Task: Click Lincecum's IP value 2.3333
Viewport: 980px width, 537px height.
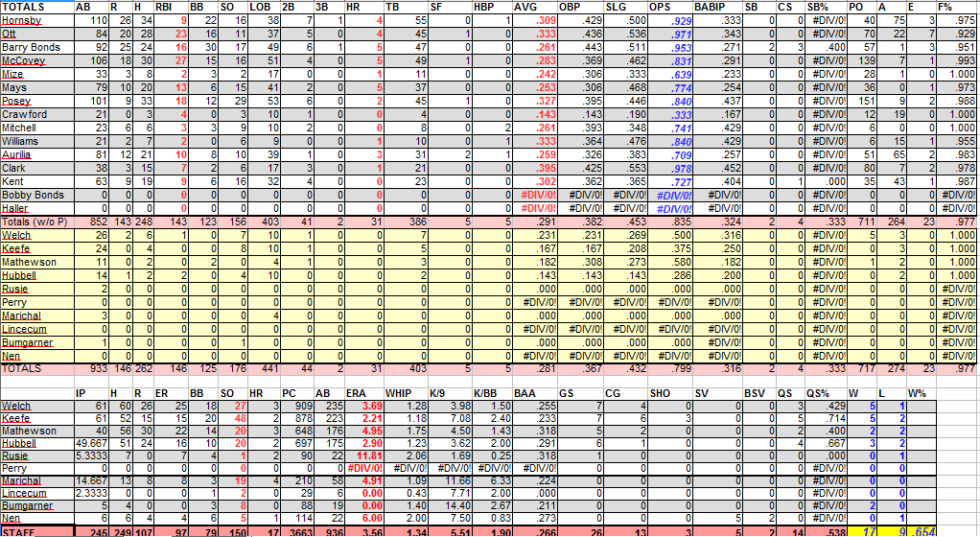Action: pos(91,493)
